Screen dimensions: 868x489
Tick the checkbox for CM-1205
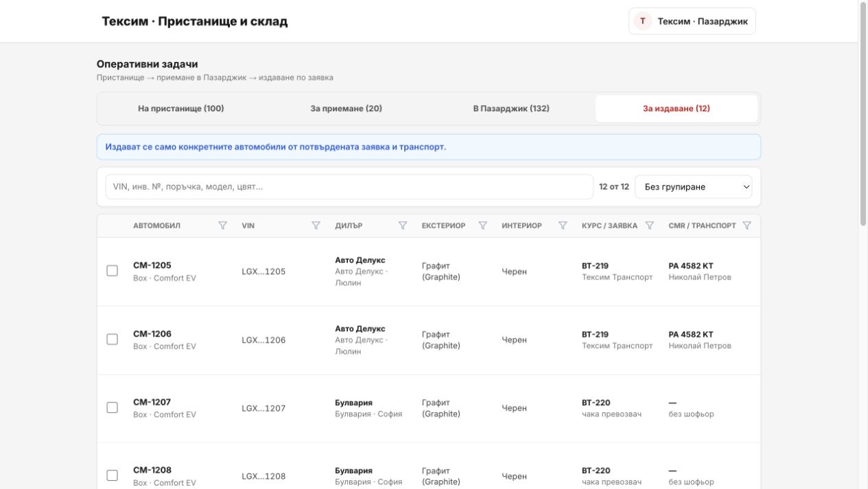click(113, 271)
